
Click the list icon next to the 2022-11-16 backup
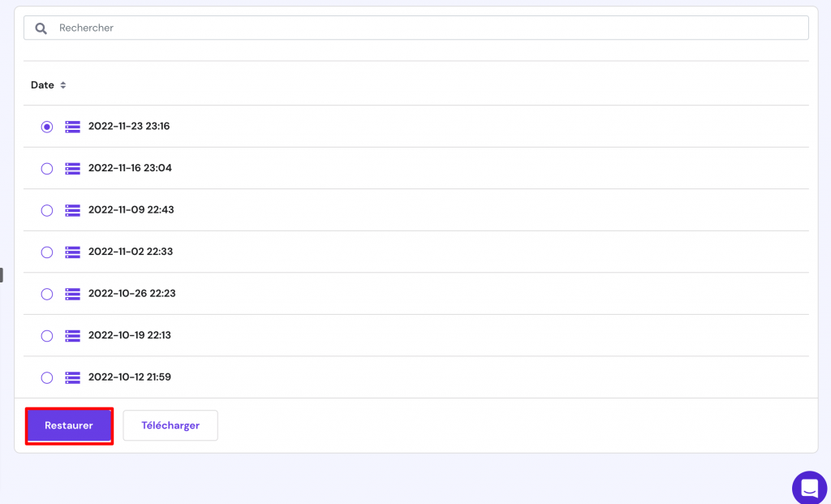coord(72,168)
